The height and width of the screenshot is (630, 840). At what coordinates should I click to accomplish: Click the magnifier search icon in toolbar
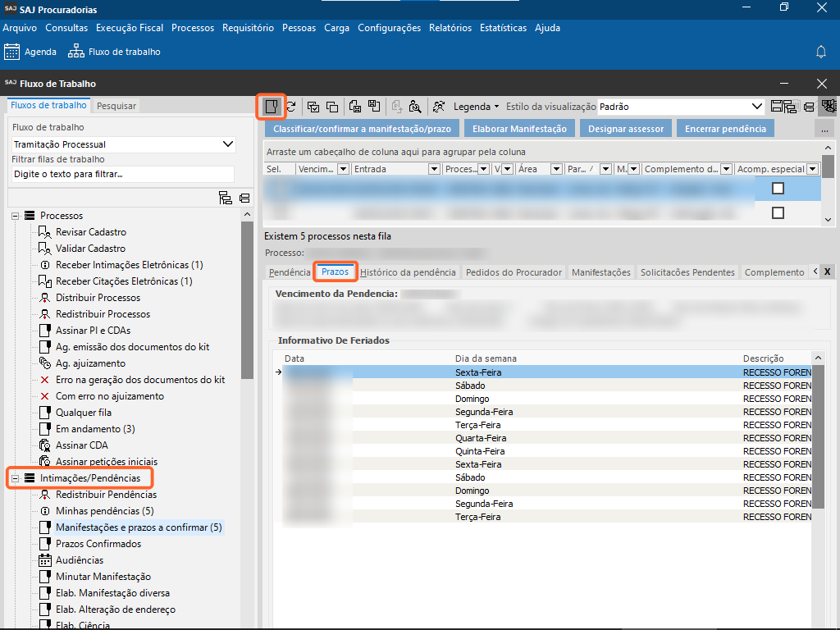pos(415,107)
